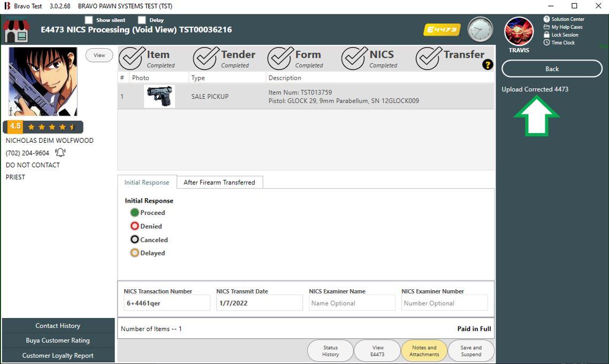Open Solution Center help

click(564, 19)
